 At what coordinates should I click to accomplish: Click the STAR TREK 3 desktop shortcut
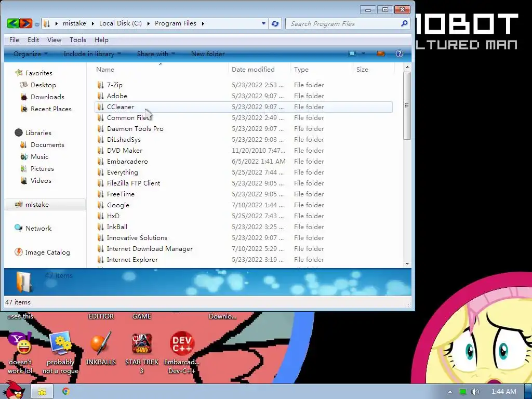click(142, 353)
